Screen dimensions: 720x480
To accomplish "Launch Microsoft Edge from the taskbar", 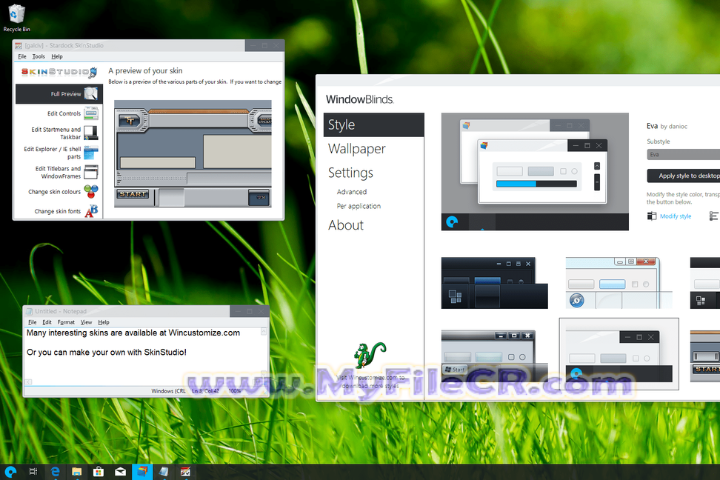I will [55, 472].
